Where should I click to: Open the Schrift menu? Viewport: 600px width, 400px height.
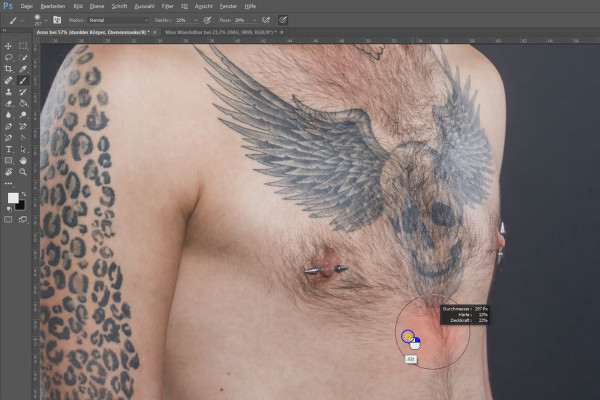tap(119, 6)
